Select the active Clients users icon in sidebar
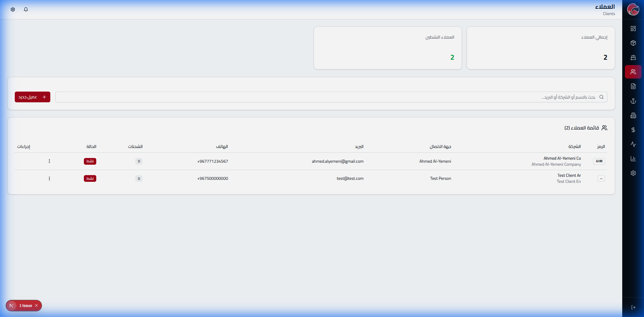 [633, 72]
